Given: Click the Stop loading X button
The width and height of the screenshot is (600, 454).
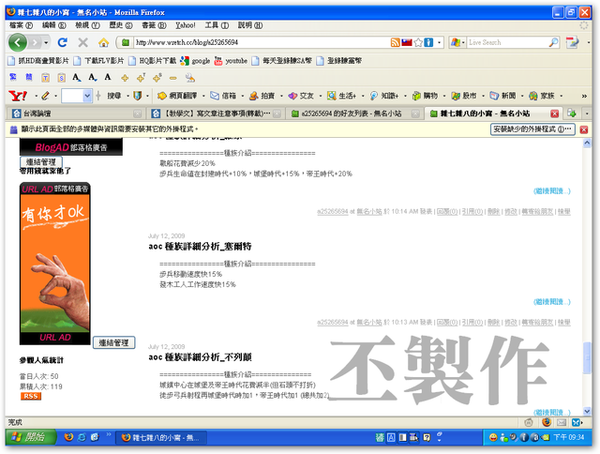Looking at the screenshot, I should click(x=83, y=42).
